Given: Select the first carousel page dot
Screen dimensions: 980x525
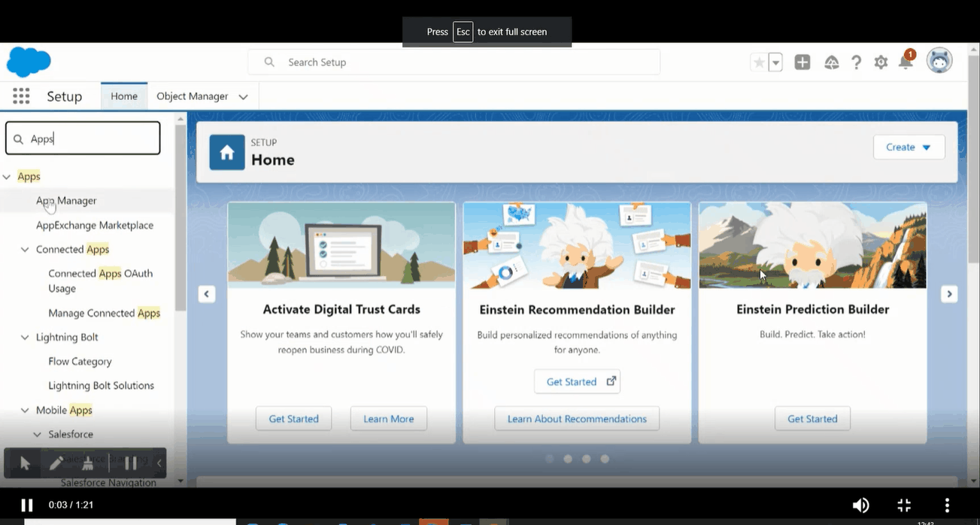Looking at the screenshot, I should tap(550, 458).
